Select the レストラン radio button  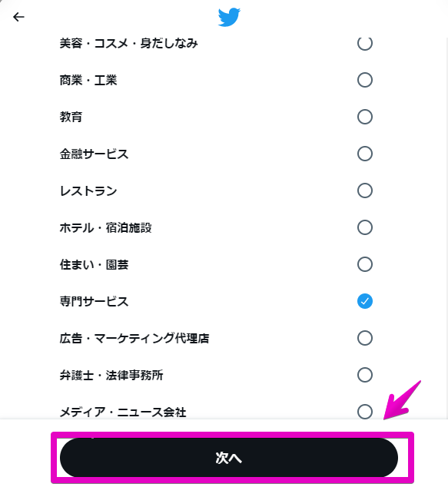(365, 190)
